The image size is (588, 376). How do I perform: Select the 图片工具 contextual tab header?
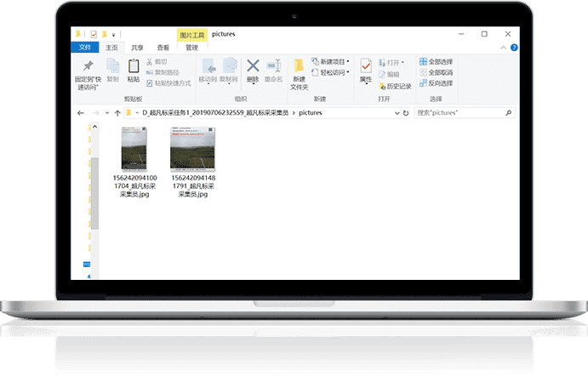(192, 35)
